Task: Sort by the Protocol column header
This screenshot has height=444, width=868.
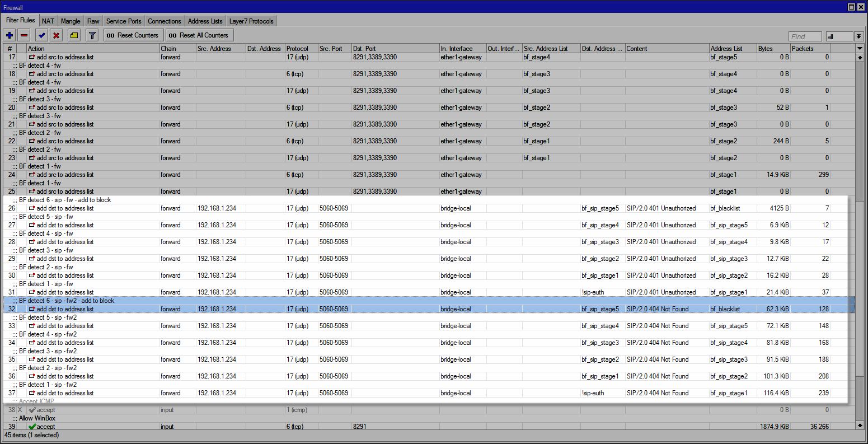Action: [301, 49]
